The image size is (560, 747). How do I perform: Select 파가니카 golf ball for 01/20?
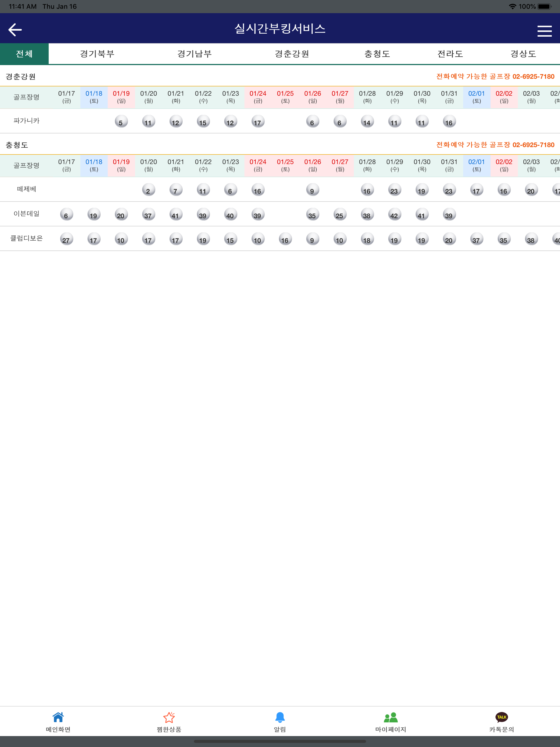(148, 122)
